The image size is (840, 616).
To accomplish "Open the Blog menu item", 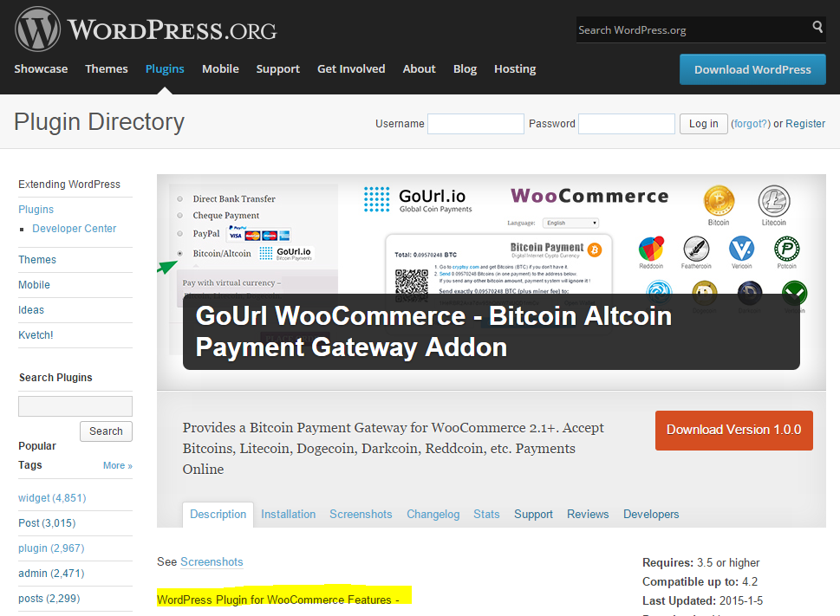I will pyautogui.click(x=465, y=69).
